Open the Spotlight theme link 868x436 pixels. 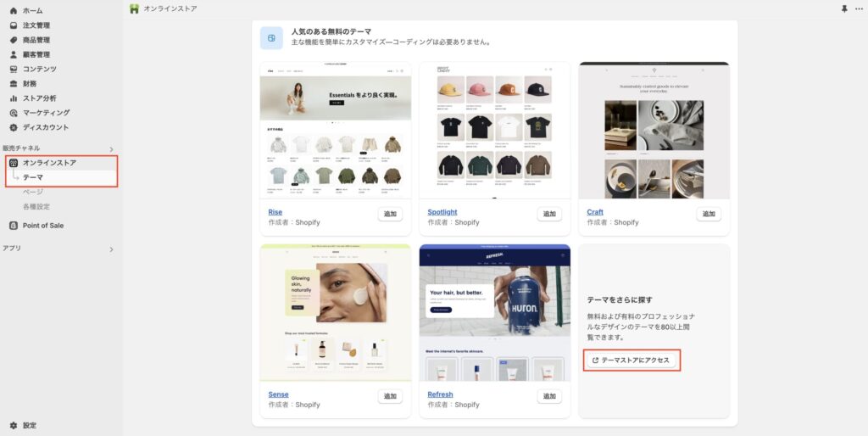point(442,212)
